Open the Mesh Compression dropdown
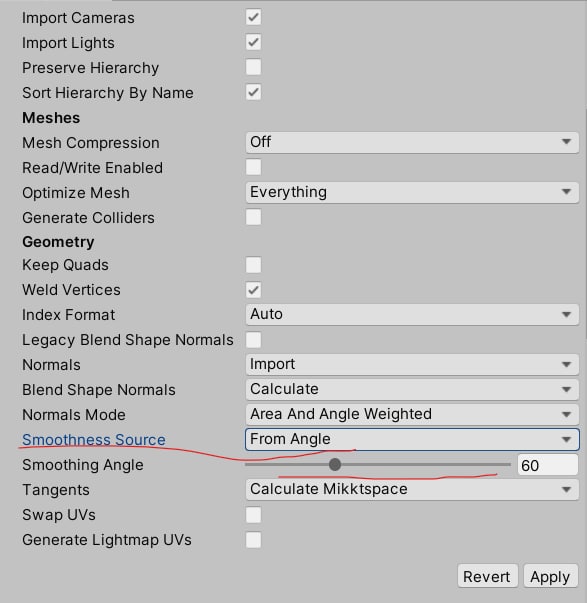Screen dimensions: 587x603 click(412, 142)
